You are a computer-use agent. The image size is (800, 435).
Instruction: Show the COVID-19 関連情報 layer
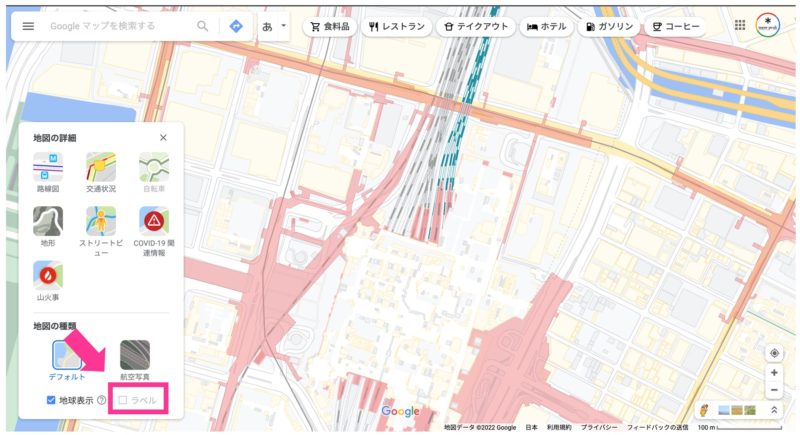[154, 221]
